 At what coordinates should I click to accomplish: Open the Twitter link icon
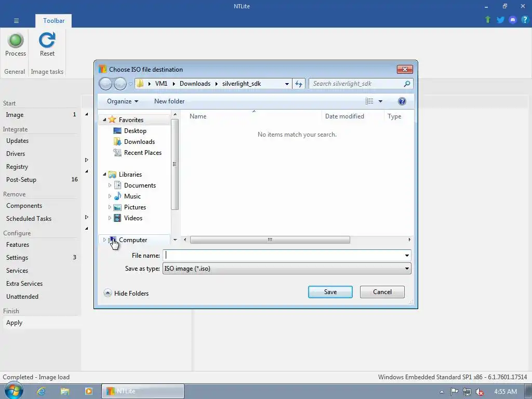pyautogui.click(x=500, y=20)
